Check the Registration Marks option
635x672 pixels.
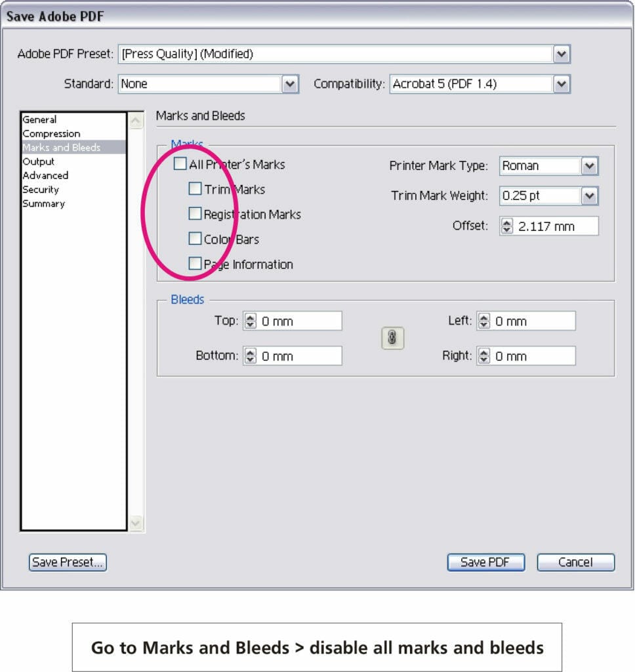[195, 213]
